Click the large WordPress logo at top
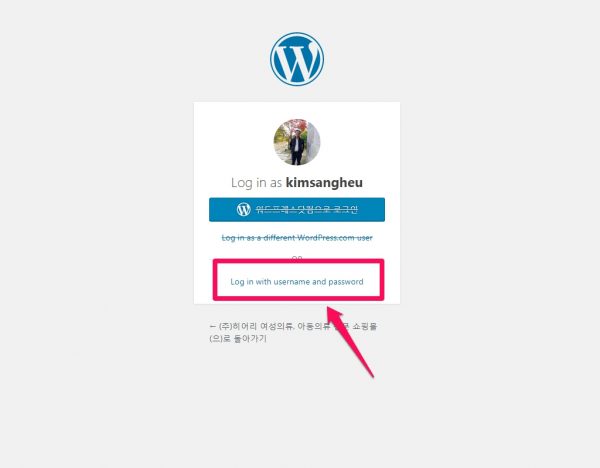The height and width of the screenshot is (468, 600). coord(297,59)
